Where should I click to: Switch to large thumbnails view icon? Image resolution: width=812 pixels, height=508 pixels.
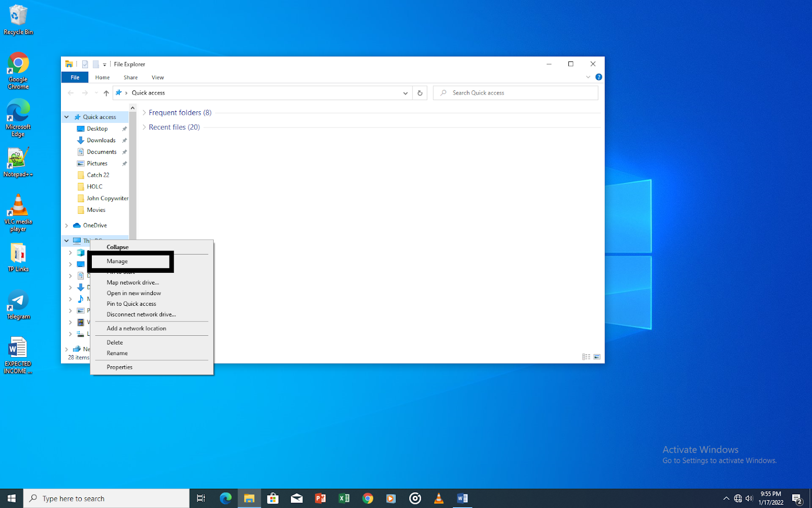[597, 357]
